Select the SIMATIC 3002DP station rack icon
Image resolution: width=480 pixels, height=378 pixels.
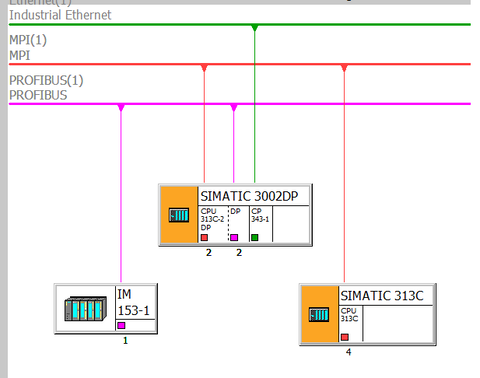[179, 215]
